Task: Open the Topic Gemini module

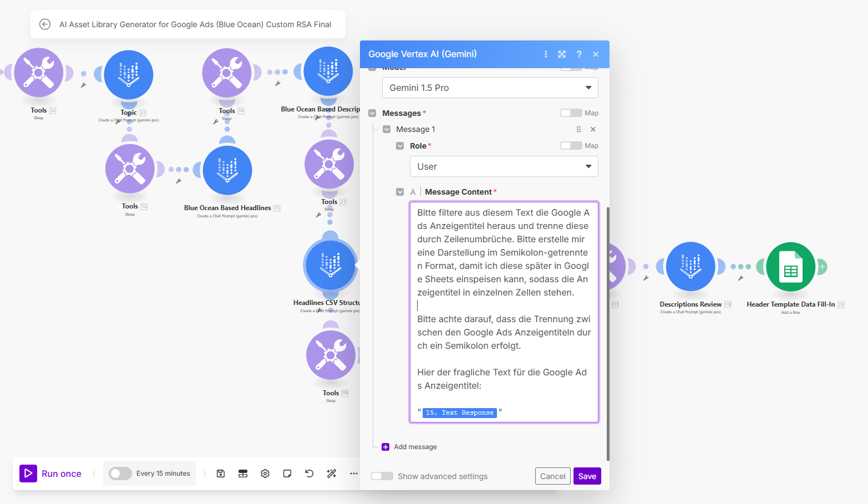Action: tap(129, 75)
